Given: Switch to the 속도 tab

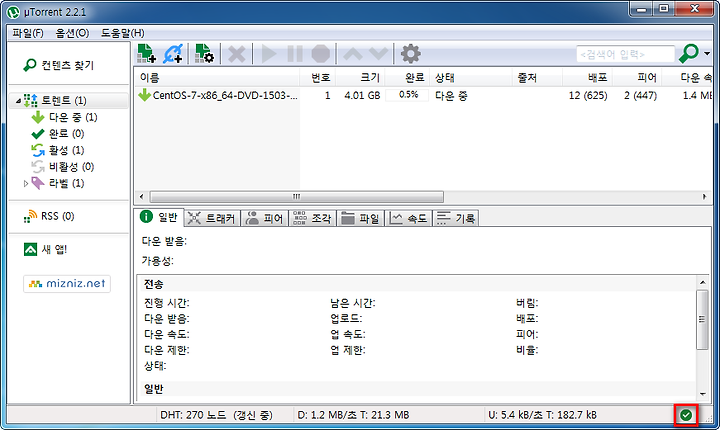Looking at the screenshot, I should pyautogui.click(x=408, y=218).
